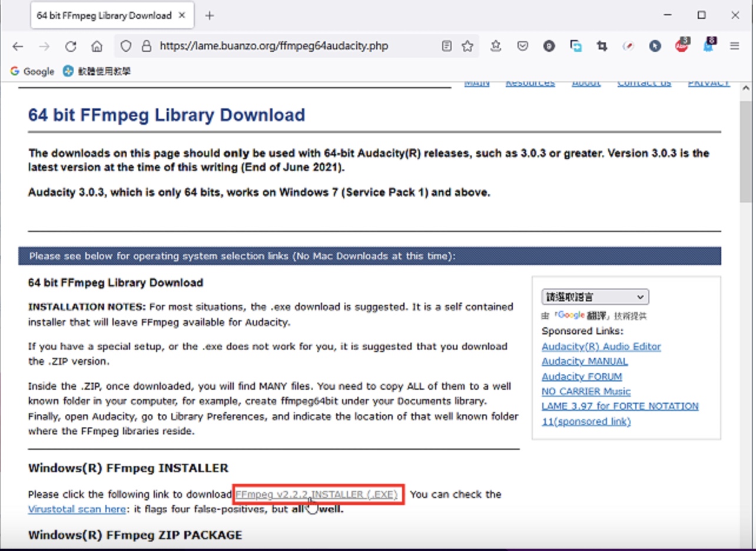Viewport: 756px width, 551px height.
Task: Click the 'Windows(R) FFmpeg INSTALLER' heading
Action: pyautogui.click(x=128, y=469)
